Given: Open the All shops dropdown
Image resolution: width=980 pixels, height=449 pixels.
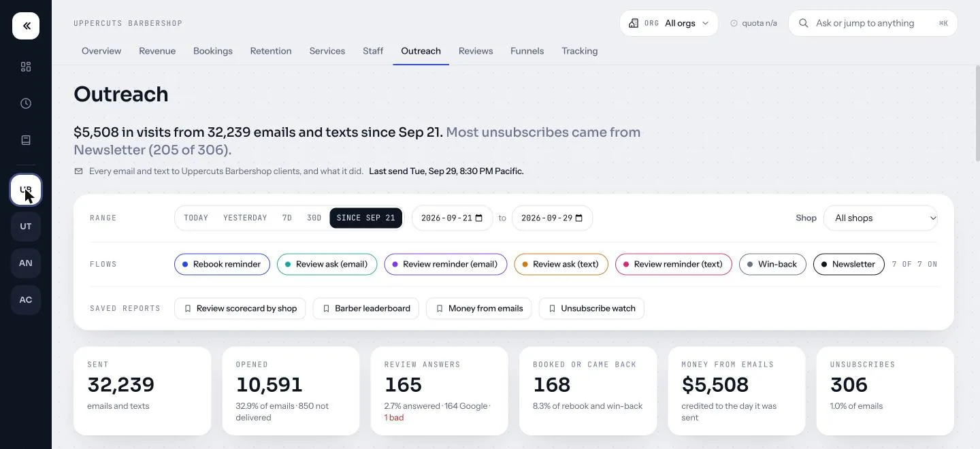Looking at the screenshot, I should (x=881, y=218).
